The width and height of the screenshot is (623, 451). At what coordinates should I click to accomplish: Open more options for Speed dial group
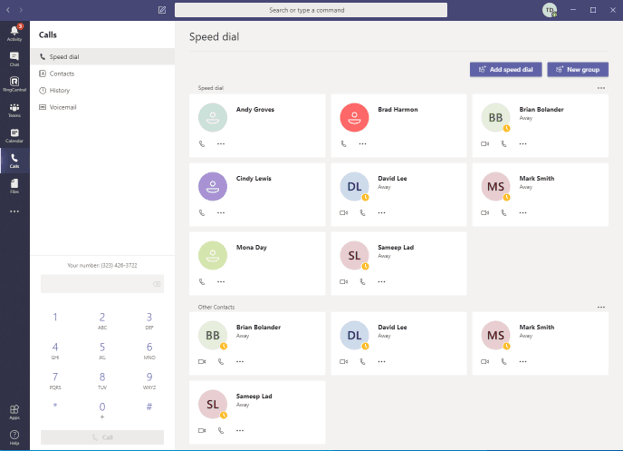coord(601,88)
